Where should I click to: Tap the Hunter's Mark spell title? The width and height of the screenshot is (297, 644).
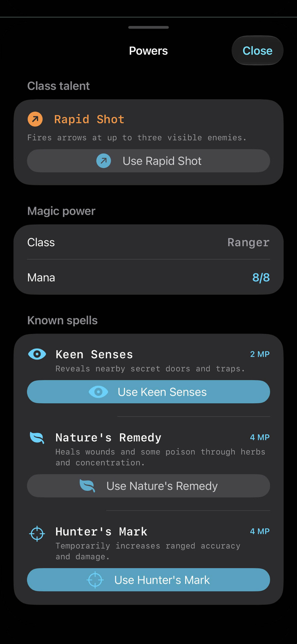point(101,531)
